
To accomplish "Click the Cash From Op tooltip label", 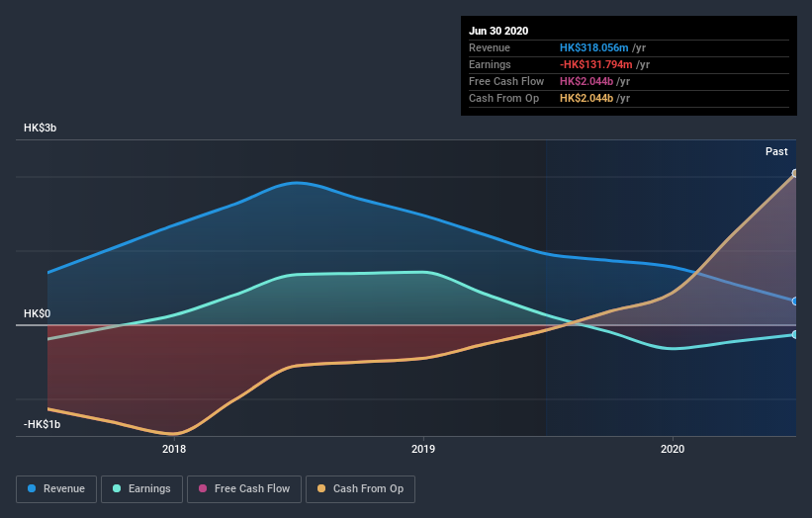I will coord(503,98).
